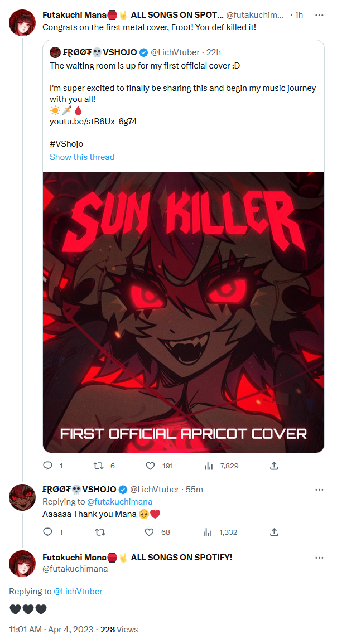Like the tweet with 191 likes
The image size is (337, 644).
[151, 466]
